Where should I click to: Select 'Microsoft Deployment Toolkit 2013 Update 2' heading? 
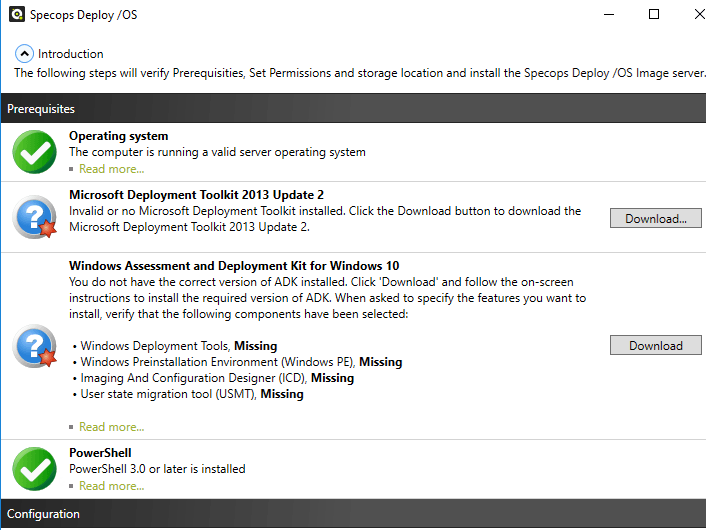click(x=196, y=195)
